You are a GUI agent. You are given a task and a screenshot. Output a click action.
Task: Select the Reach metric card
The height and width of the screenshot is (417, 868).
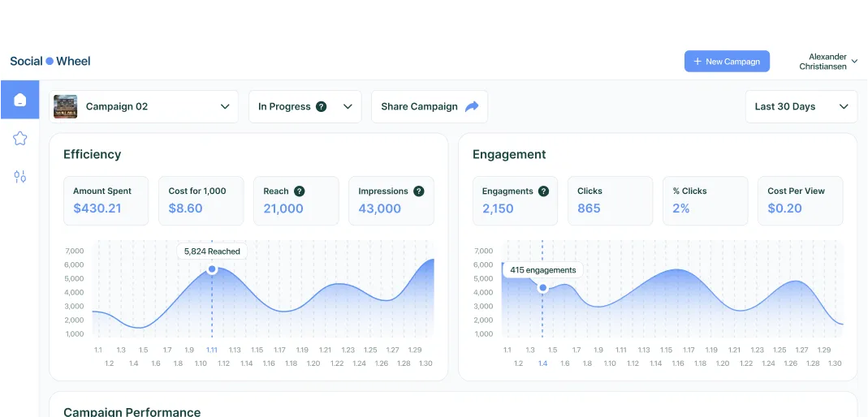pos(296,200)
